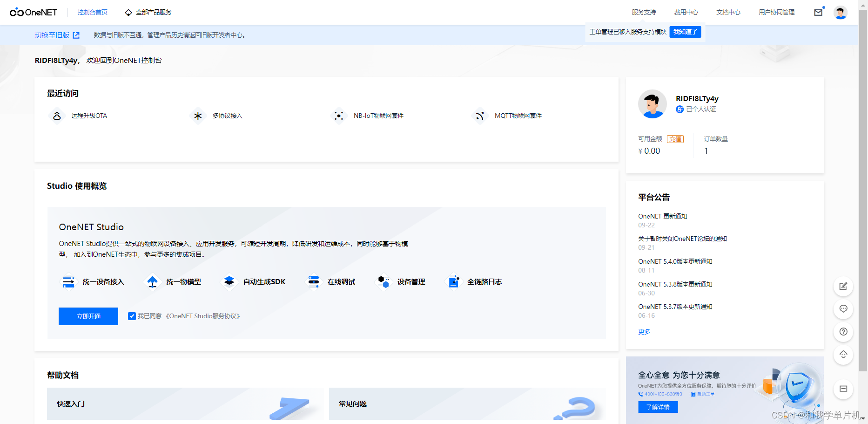Click the 已个人认证 badge icon
The width and height of the screenshot is (868, 424).
click(x=680, y=109)
